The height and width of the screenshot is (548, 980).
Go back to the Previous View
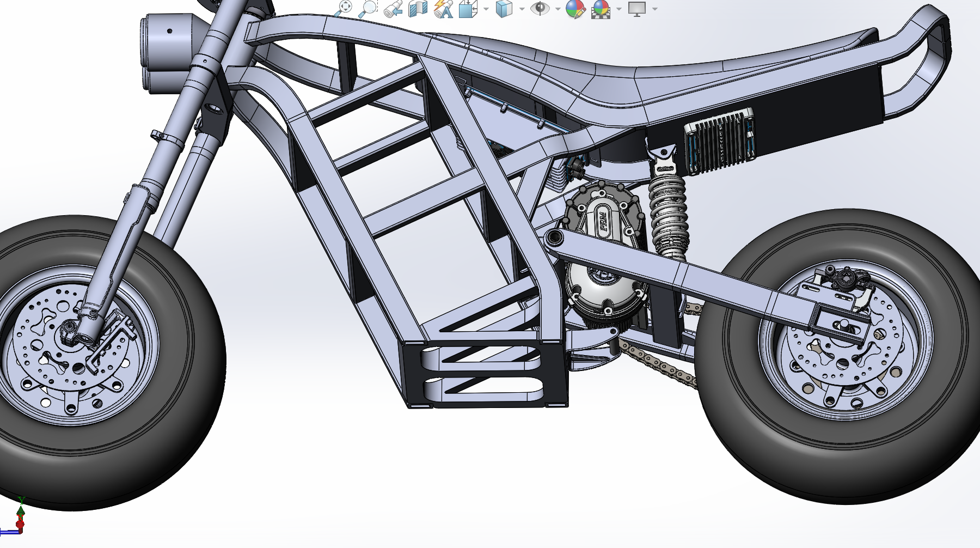393,9
